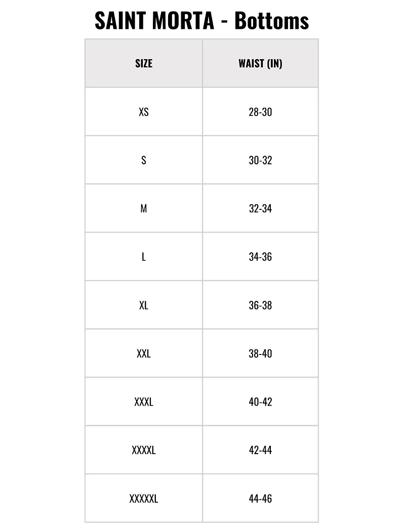Screen dimensions: 405x532
Task: Click the 32-34 waist value
Action: pyautogui.click(x=260, y=208)
